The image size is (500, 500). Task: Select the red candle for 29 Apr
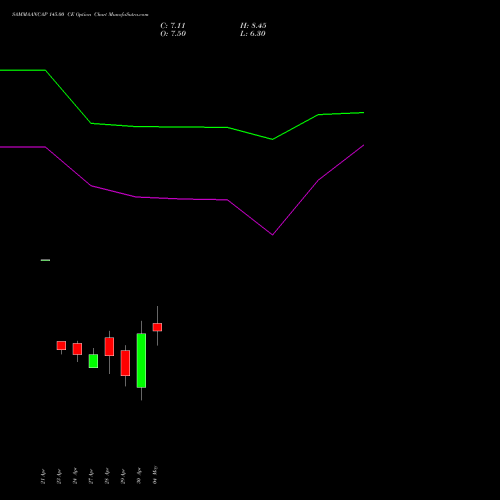(x=125, y=363)
